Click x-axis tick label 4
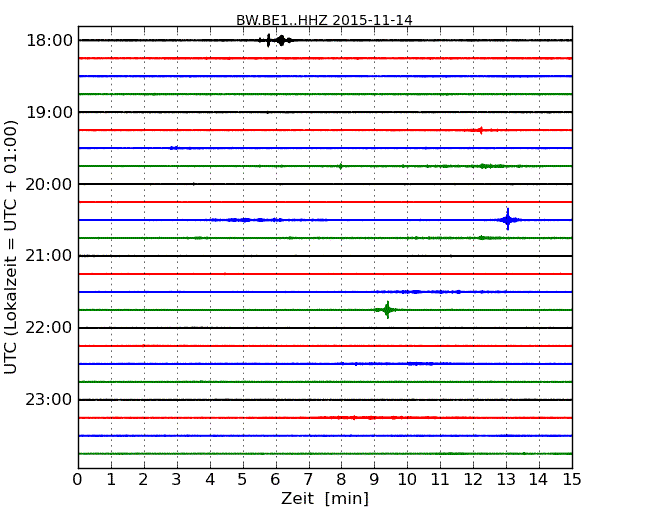The image size is (650, 520). click(x=210, y=480)
